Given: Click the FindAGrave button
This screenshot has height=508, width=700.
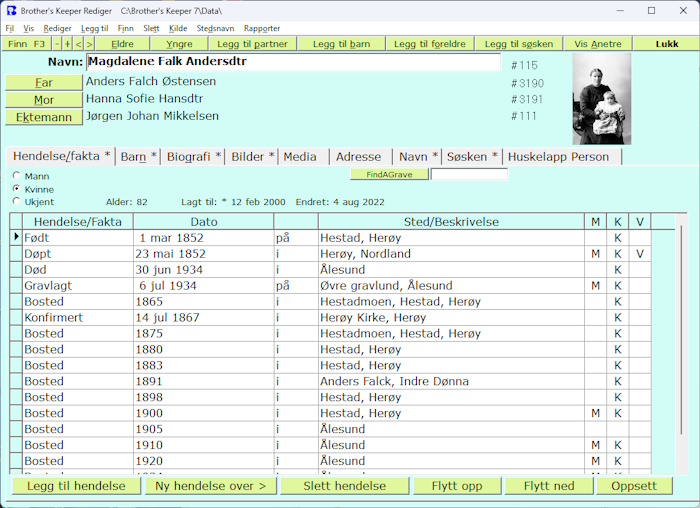Looking at the screenshot, I should 388,174.
